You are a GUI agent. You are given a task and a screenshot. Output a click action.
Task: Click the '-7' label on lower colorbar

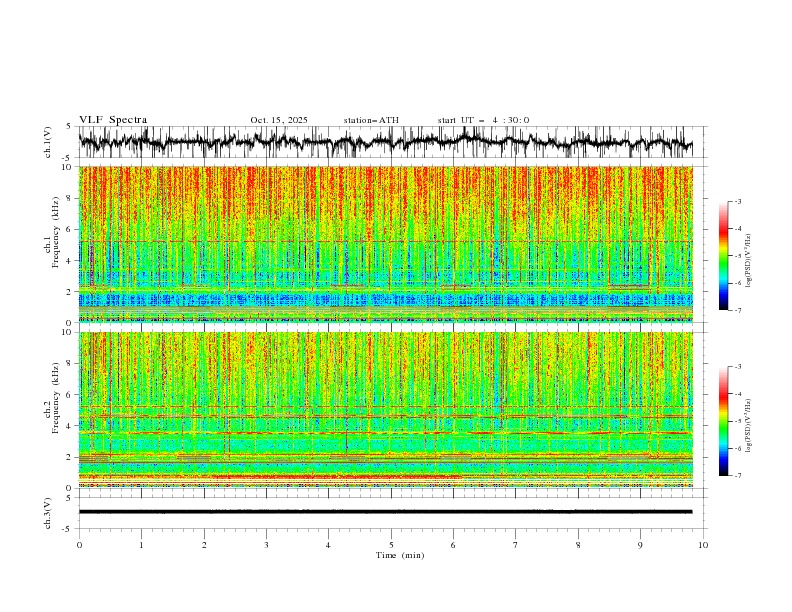tap(738, 475)
